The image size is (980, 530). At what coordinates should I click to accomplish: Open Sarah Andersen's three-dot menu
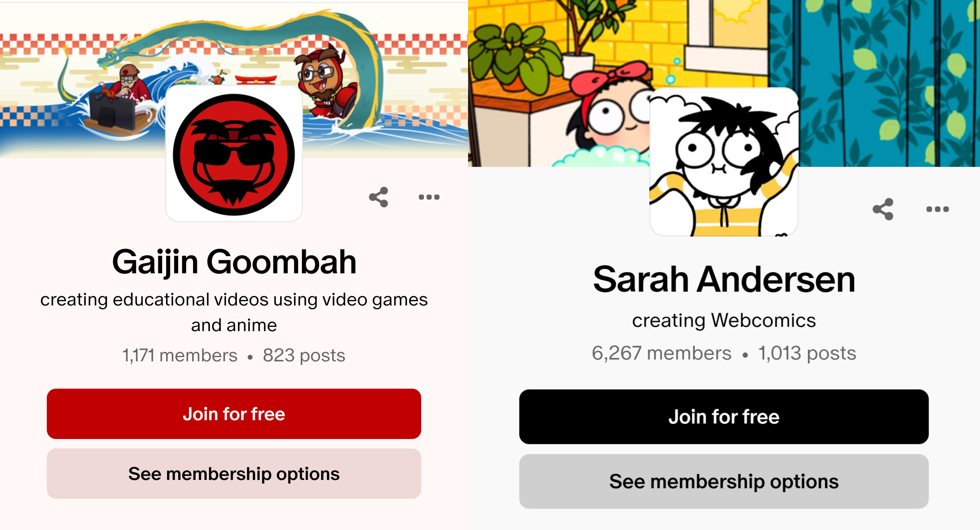click(x=937, y=209)
